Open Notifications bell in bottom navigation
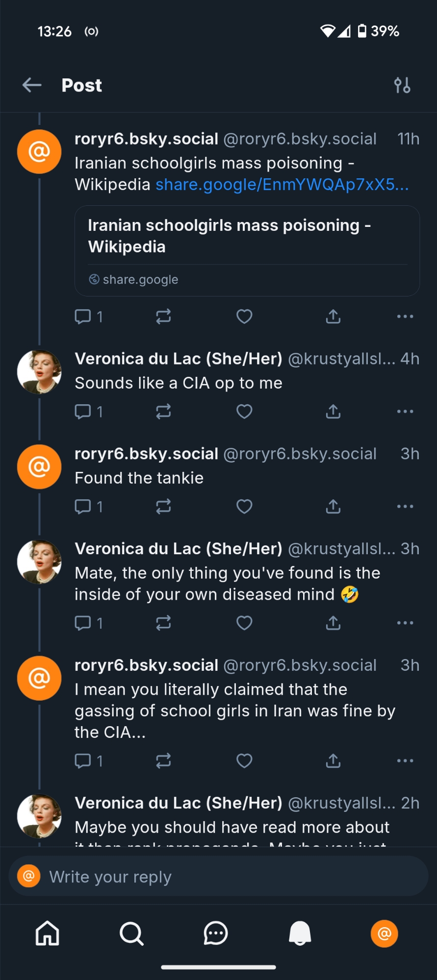Image resolution: width=437 pixels, height=980 pixels. (300, 933)
